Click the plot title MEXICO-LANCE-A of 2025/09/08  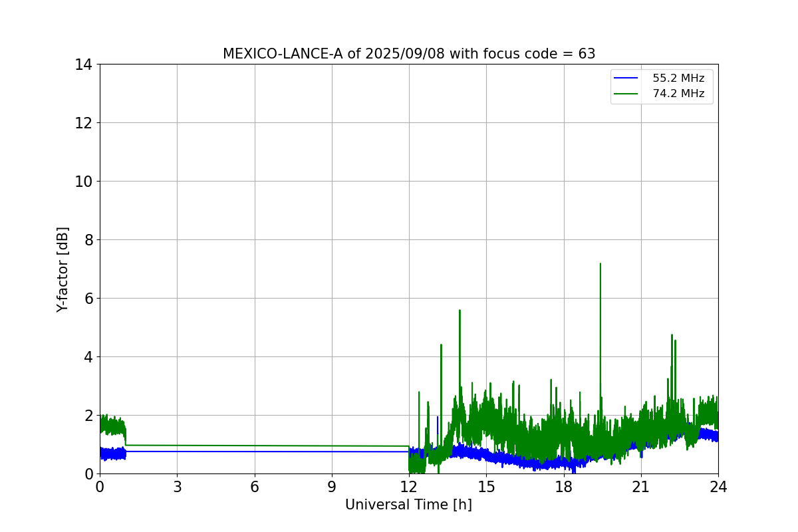(x=409, y=54)
